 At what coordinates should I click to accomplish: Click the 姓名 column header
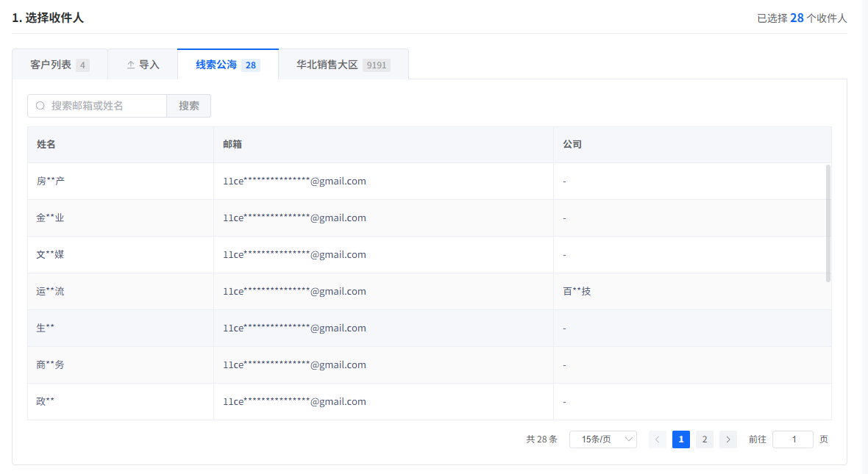(46, 145)
